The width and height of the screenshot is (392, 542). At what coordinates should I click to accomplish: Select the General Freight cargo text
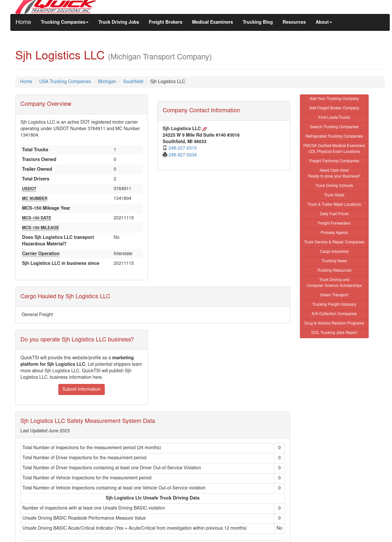(37, 314)
